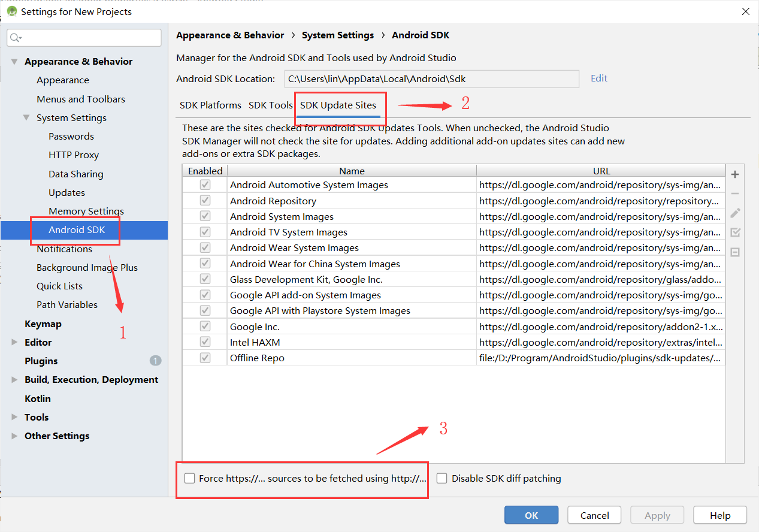Enable forcing https sources over http
This screenshot has width=759, height=532.
tap(190, 478)
